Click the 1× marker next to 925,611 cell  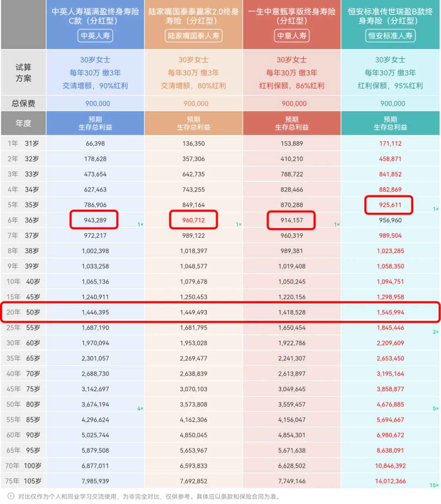pyautogui.click(x=434, y=209)
